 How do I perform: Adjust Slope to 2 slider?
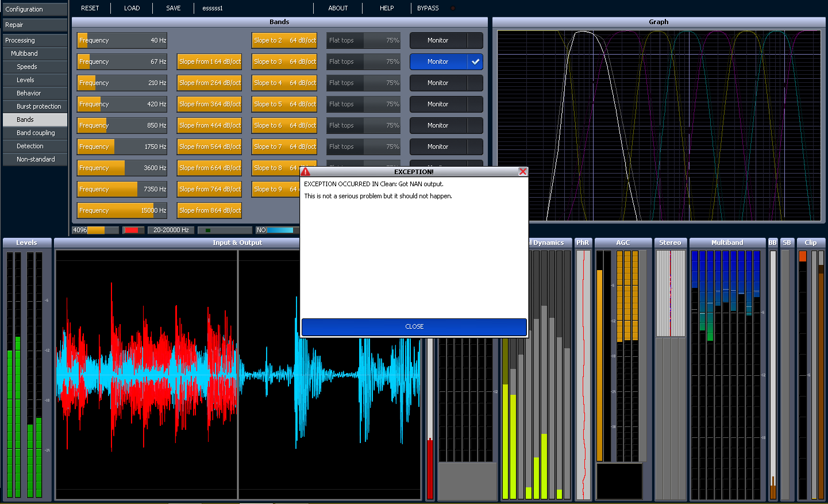point(284,40)
